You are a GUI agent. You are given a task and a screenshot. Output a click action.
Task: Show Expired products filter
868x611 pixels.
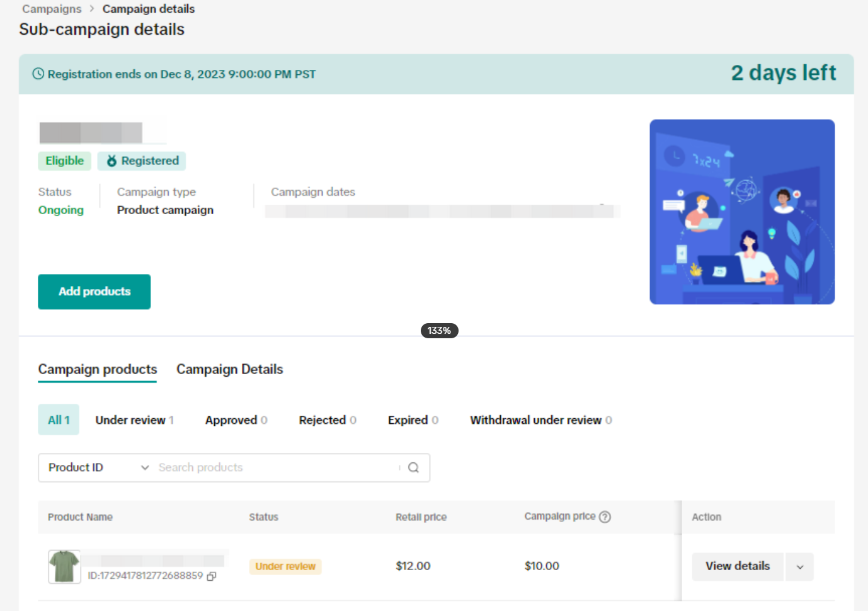[413, 420]
